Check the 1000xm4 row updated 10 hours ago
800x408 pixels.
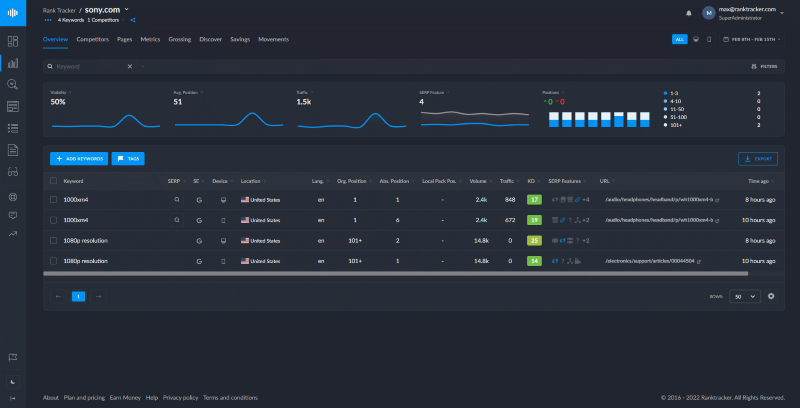[54, 220]
